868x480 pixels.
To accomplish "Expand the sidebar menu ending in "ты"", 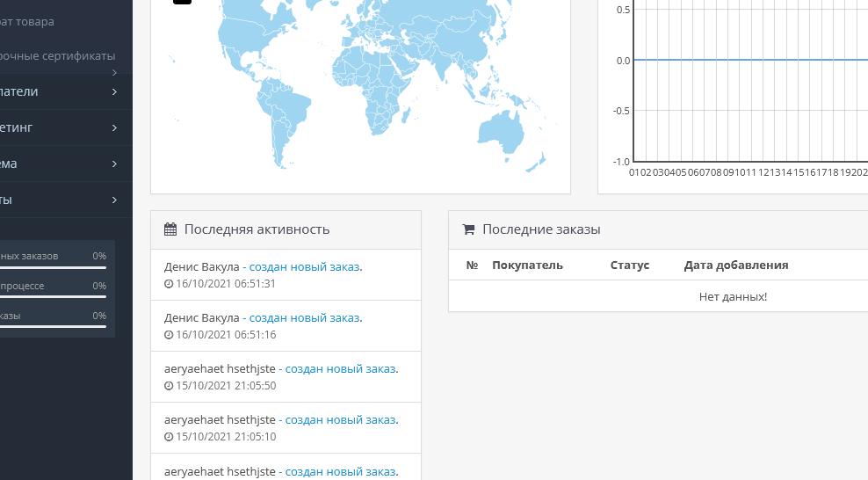I will coord(66,200).
